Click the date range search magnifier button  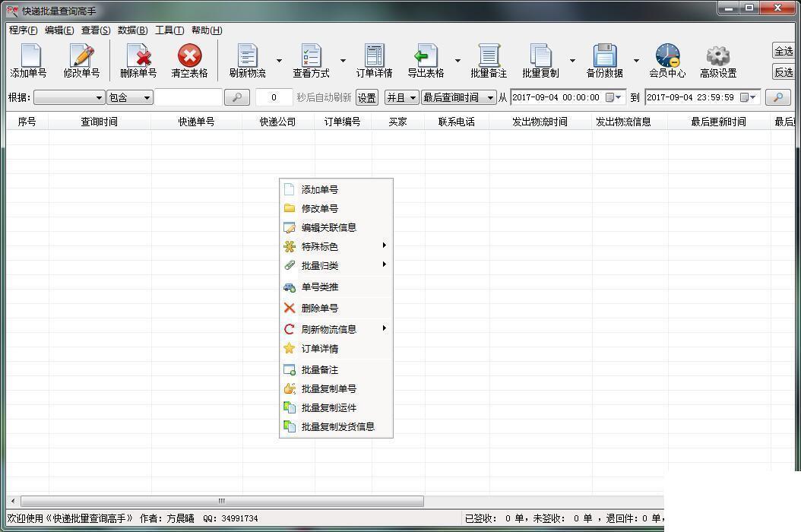(778, 97)
